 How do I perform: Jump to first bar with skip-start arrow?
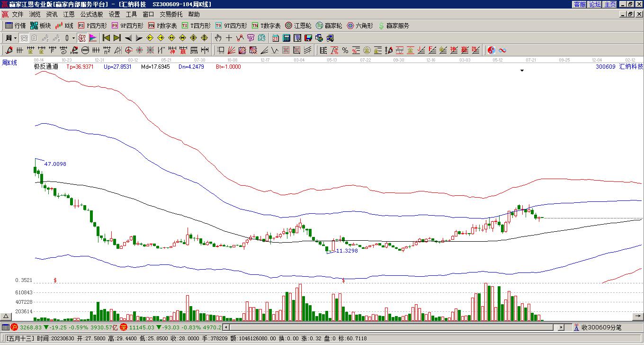coord(106,38)
